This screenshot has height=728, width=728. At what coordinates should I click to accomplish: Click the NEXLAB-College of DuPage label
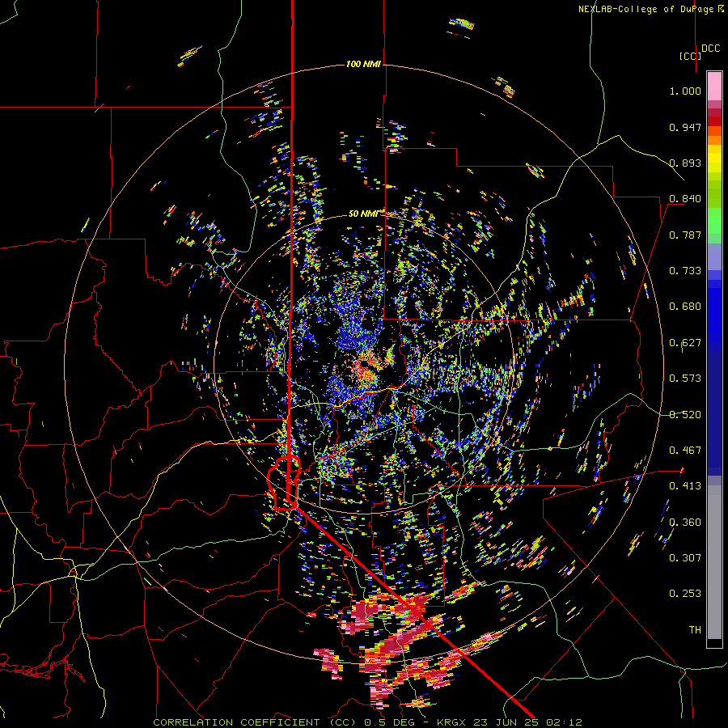coord(651,9)
